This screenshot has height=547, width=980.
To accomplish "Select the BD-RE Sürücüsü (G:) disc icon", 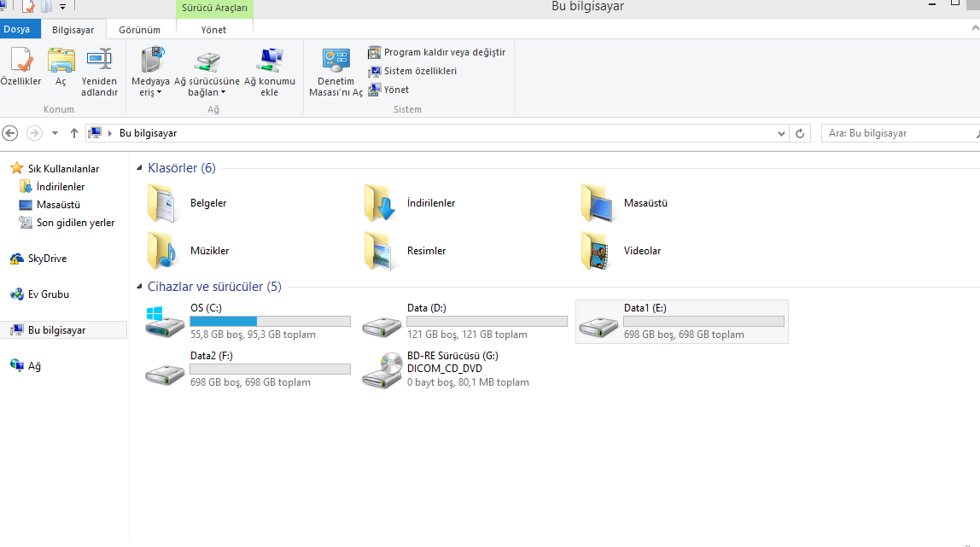I will (382, 370).
